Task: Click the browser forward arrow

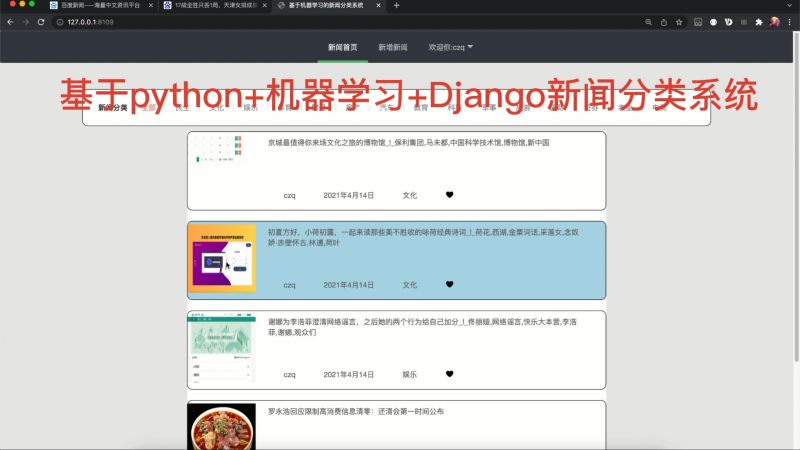Action: [26, 22]
